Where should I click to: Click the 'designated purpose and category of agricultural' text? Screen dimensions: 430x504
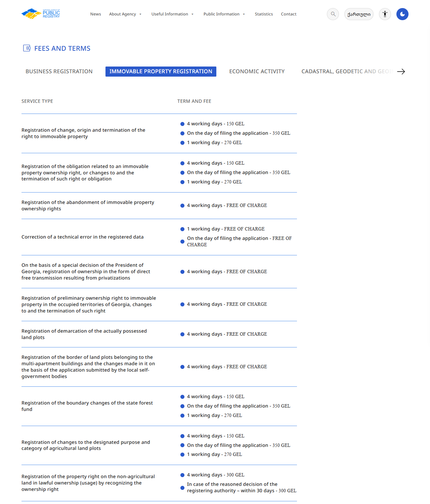[x=86, y=445]
